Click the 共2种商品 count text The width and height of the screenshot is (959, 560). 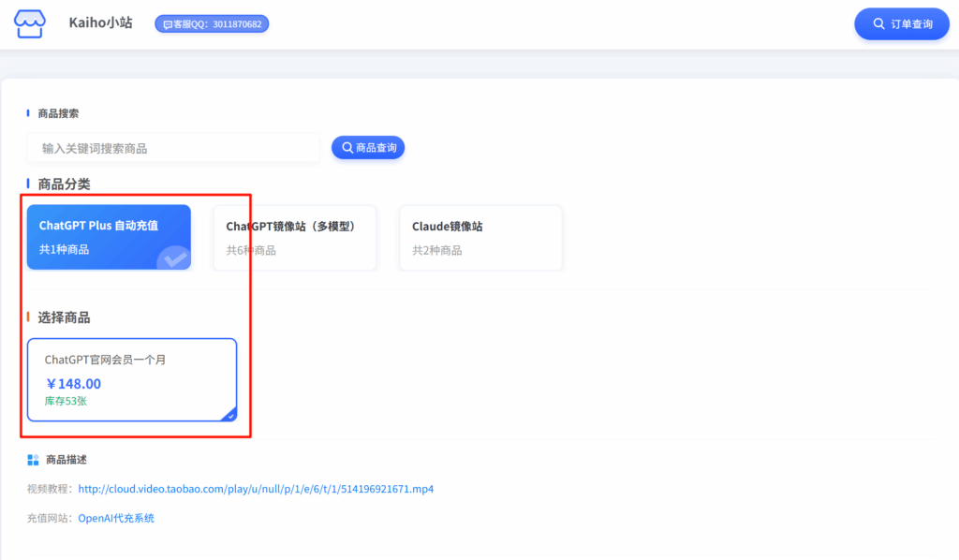pyautogui.click(x=436, y=251)
